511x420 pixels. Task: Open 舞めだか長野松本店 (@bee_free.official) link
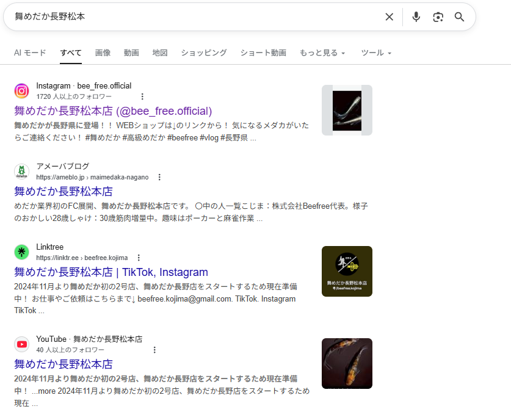coord(113,111)
